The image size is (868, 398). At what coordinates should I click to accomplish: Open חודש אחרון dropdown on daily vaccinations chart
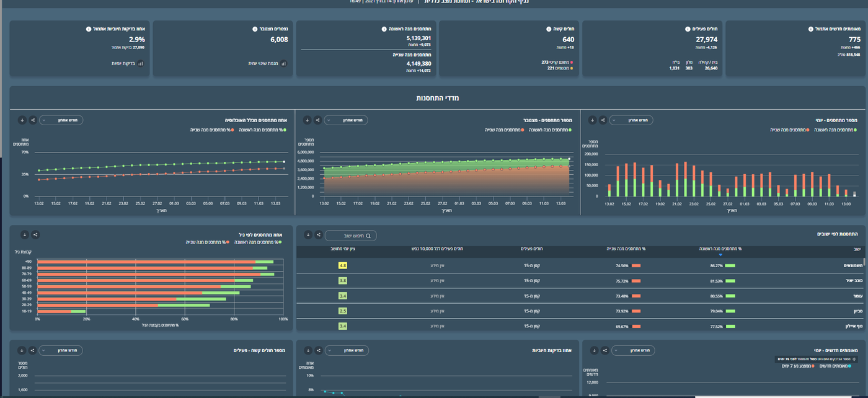(x=632, y=120)
